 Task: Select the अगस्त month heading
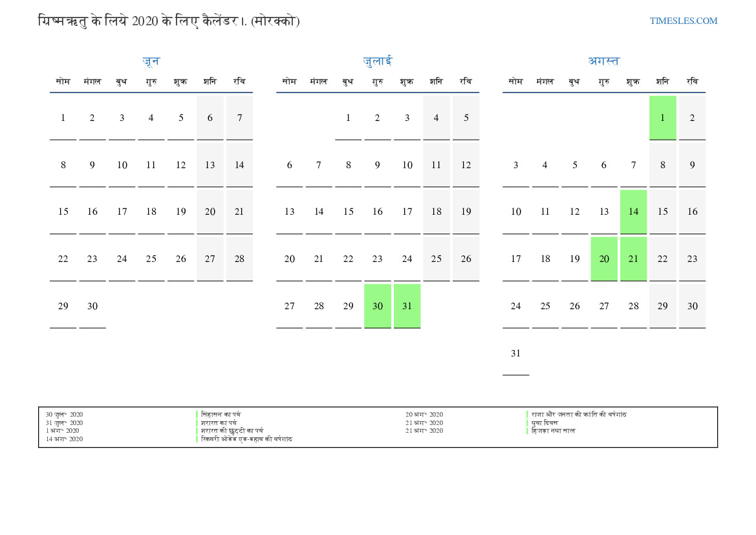pos(603,61)
